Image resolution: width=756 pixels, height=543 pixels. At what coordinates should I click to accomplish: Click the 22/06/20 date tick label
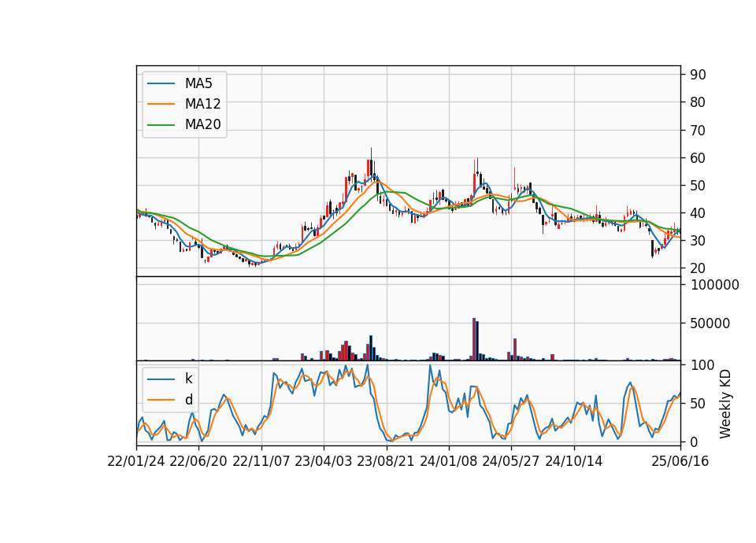pos(198,461)
